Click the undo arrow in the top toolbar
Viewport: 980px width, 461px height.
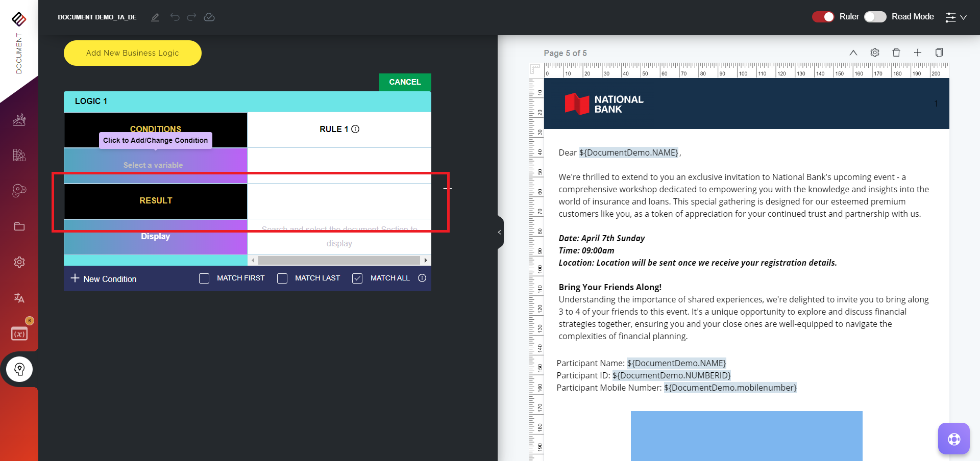(x=175, y=17)
